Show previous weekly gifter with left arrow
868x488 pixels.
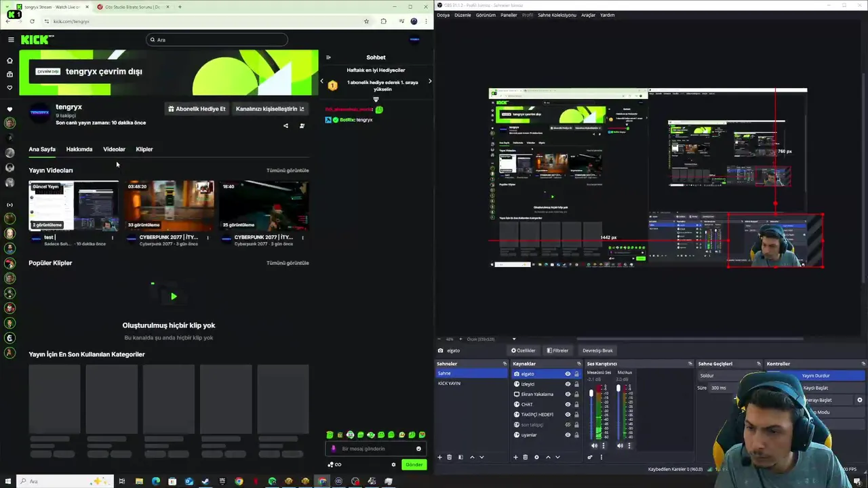click(x=322, y=81)
